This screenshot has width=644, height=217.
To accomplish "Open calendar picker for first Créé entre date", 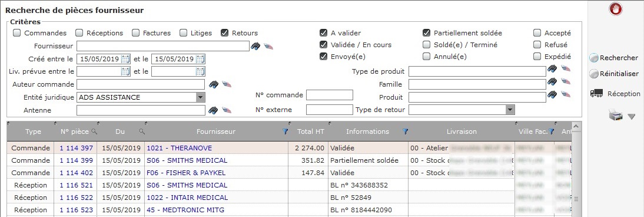I will tap(125, 59).
